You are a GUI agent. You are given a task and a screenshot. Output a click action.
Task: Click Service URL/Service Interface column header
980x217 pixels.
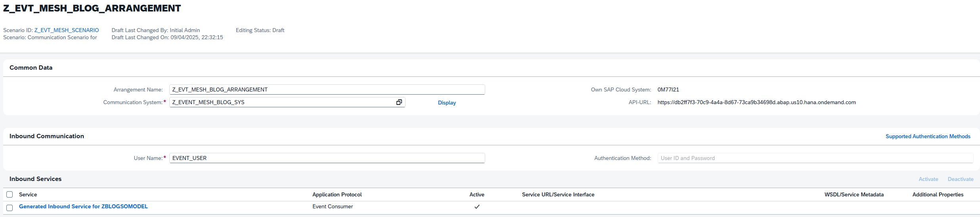point(558,194)
